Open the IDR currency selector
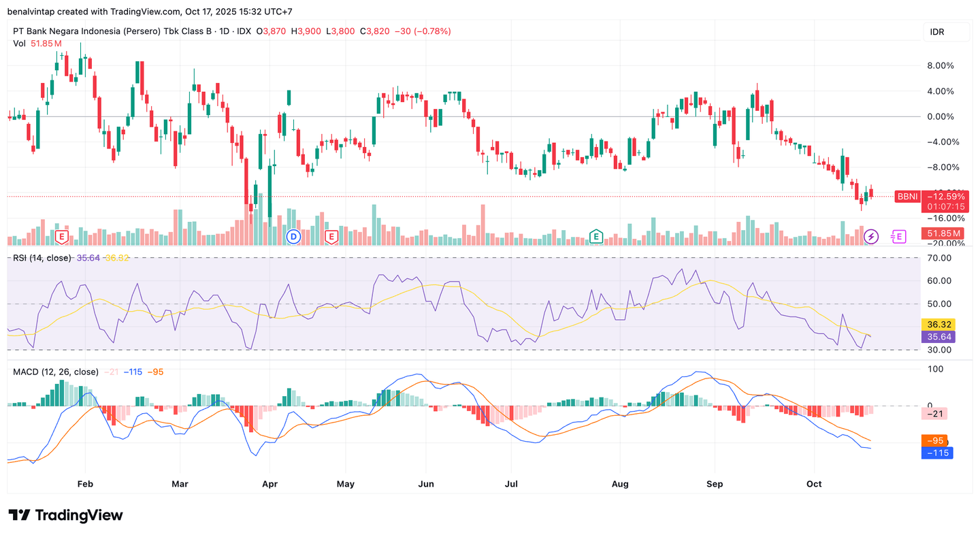The width and height of the screenshot is (980, 537). pyautogui.click(x=946, y=32)
